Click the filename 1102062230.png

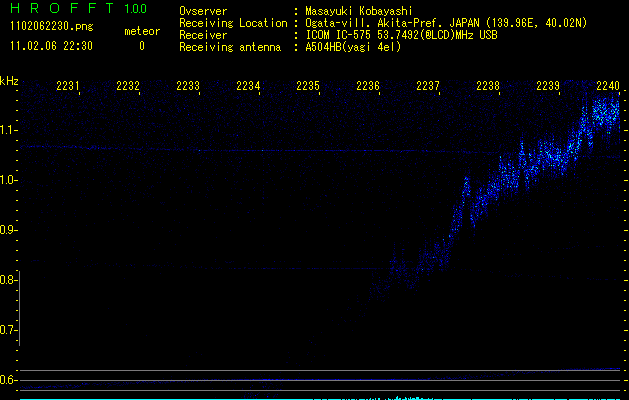pyautogui.click(x=52, y=27)
